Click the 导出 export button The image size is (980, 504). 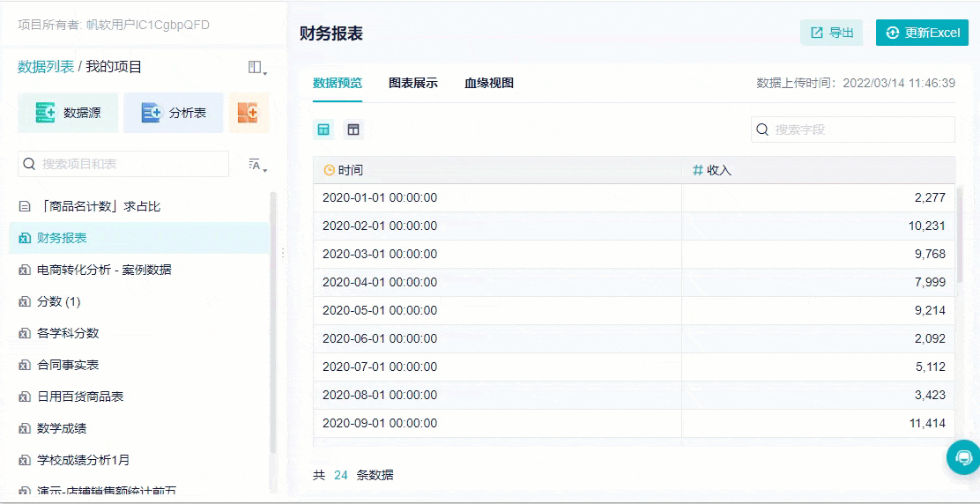[832, 33]
